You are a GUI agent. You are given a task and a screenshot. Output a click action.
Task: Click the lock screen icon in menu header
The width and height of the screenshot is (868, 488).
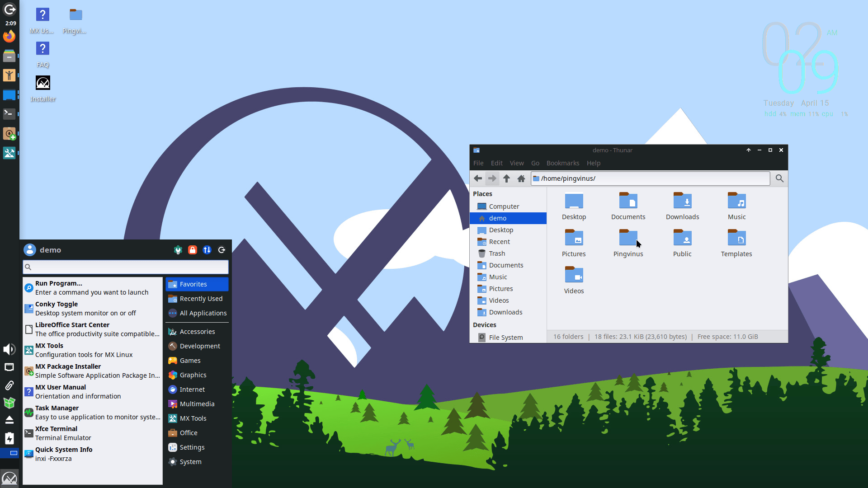pyautogui.click(x=193, y=250)
